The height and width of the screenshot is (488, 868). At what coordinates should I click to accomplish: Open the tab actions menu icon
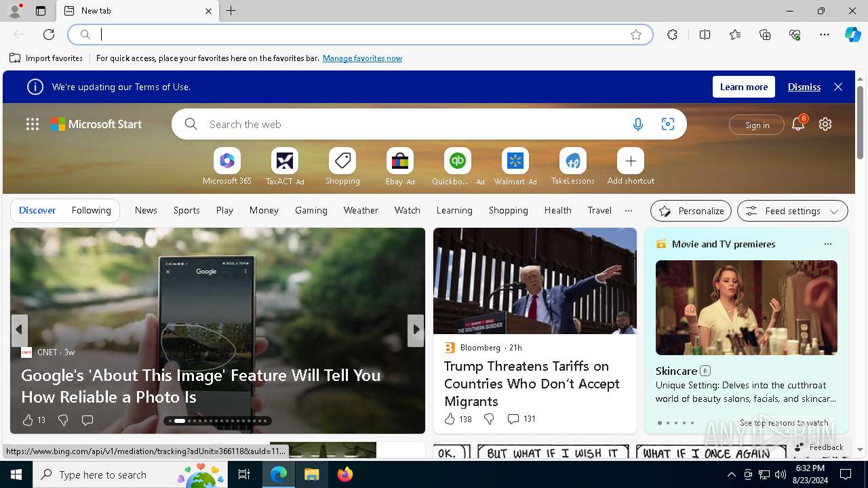pos(41,11)
